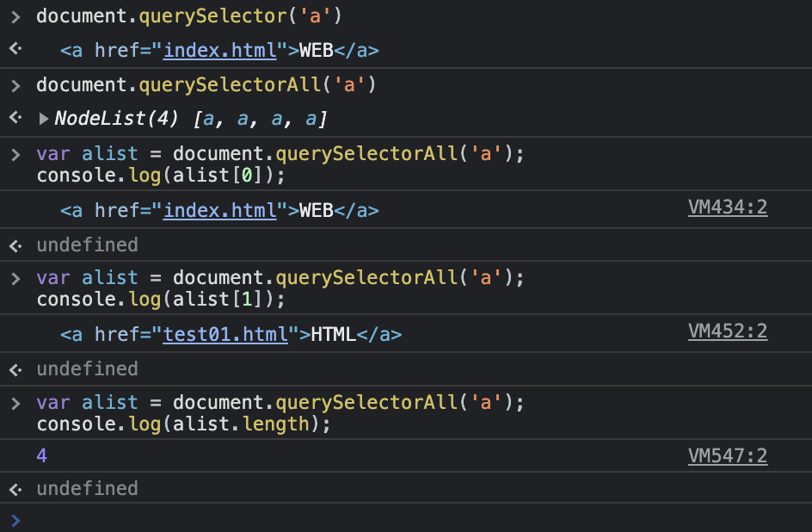812x532 pixels.
Task: Select the logged number 4 result
Action: point(41,455)
